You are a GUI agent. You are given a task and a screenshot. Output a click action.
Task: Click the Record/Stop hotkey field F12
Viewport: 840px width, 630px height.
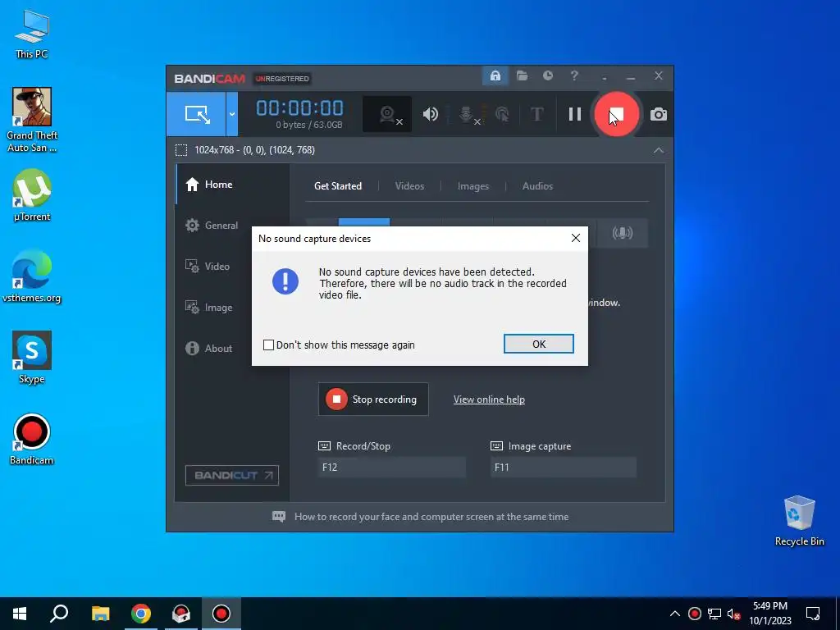click(x=391, y=467)
